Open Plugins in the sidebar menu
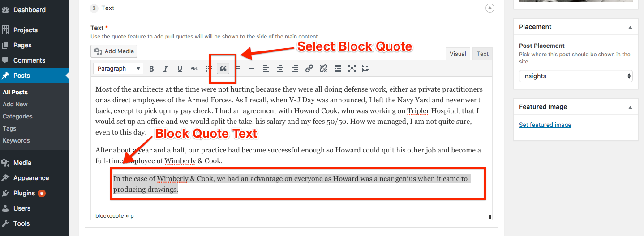The height and width of the screenshot is (236, 644). pos(24,193)
